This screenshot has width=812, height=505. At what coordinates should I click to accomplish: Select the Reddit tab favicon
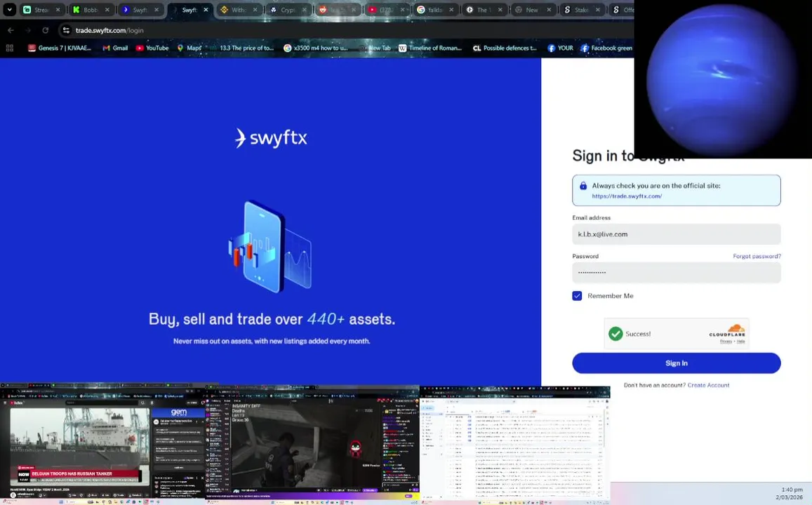coord(323,10)
